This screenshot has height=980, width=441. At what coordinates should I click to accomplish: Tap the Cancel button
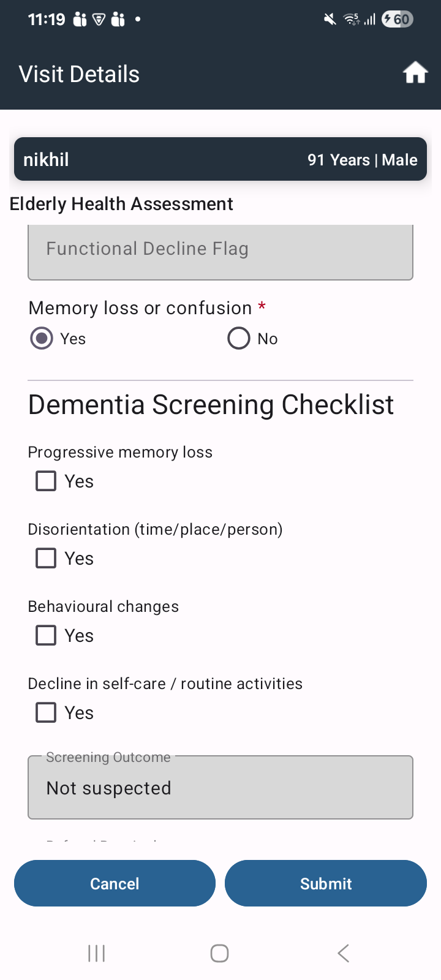tap(115, 883)
